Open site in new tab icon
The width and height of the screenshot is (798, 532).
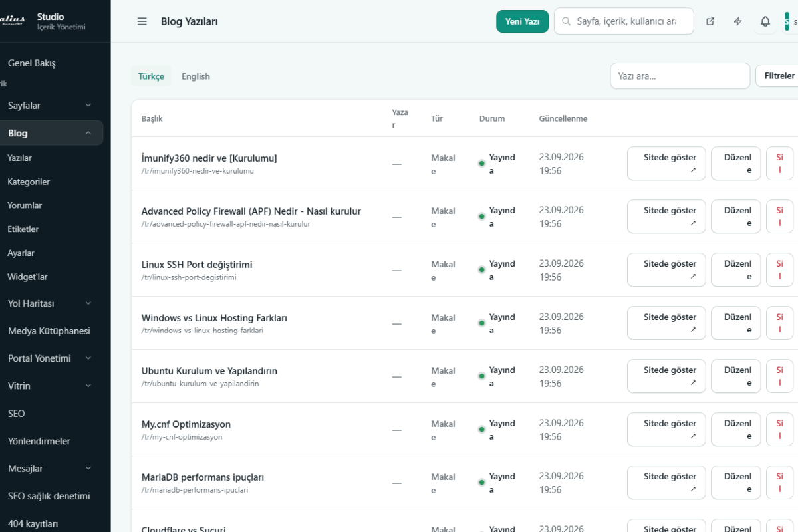[710, 21]
